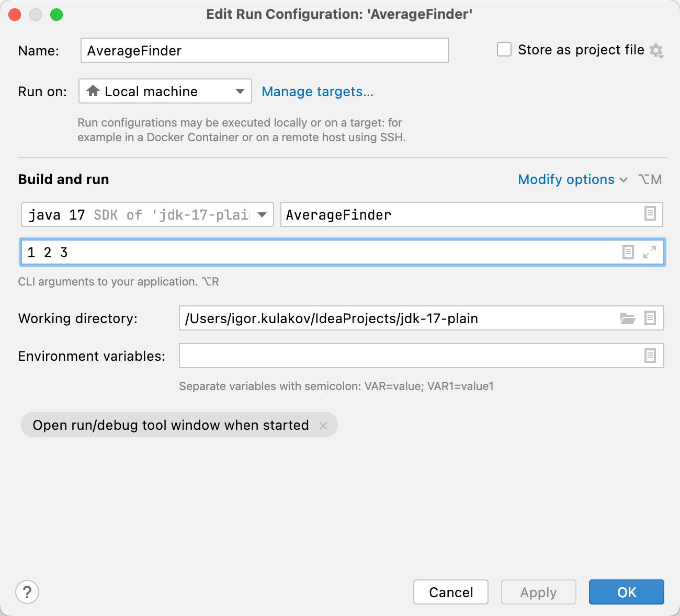The image size is (680, 616).
Task: Click the macros icon in Working directory field
Action: [650, 318]
